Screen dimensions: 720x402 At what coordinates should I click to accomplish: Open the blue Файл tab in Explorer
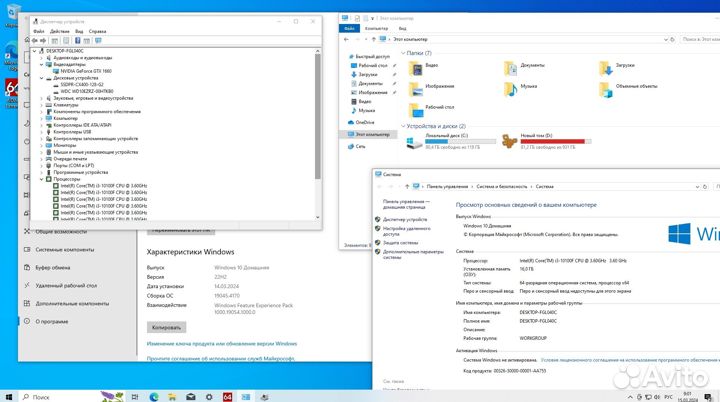(349, 28)
